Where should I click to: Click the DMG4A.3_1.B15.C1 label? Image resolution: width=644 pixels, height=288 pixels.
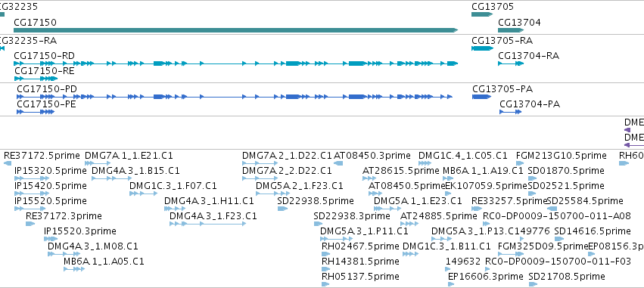click(135, 170)
